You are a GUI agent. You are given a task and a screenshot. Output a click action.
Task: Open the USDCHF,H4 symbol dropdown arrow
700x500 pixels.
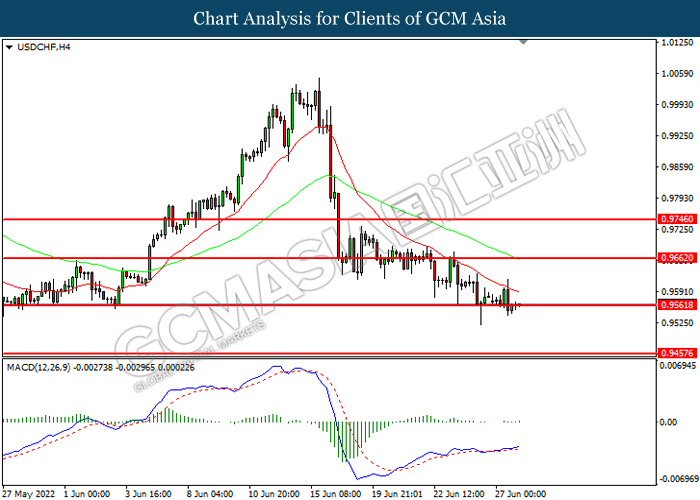[9, 47]
